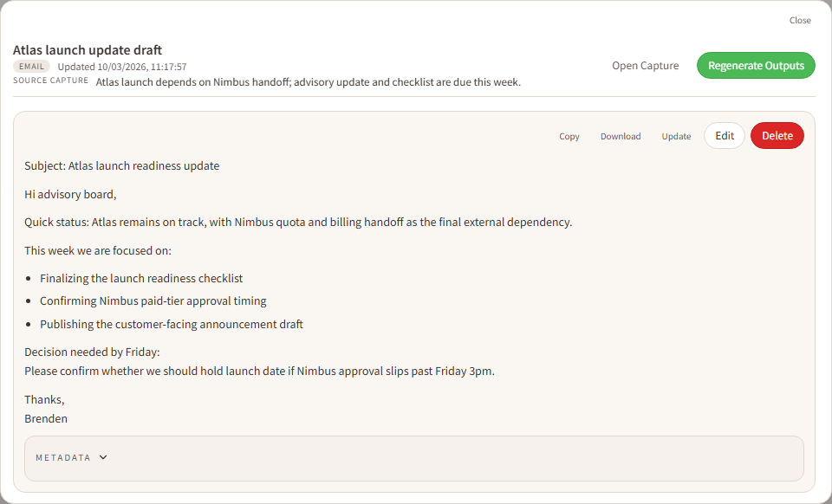Open Capture for this draft
The width and height of the screenshot is (832, 504).
645,65
